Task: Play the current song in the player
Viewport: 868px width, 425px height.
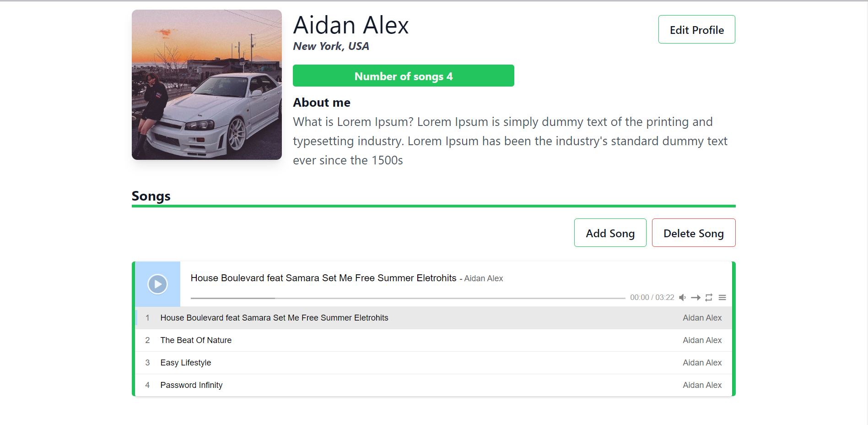Action: pyautogui.click(x=157, y=284)
